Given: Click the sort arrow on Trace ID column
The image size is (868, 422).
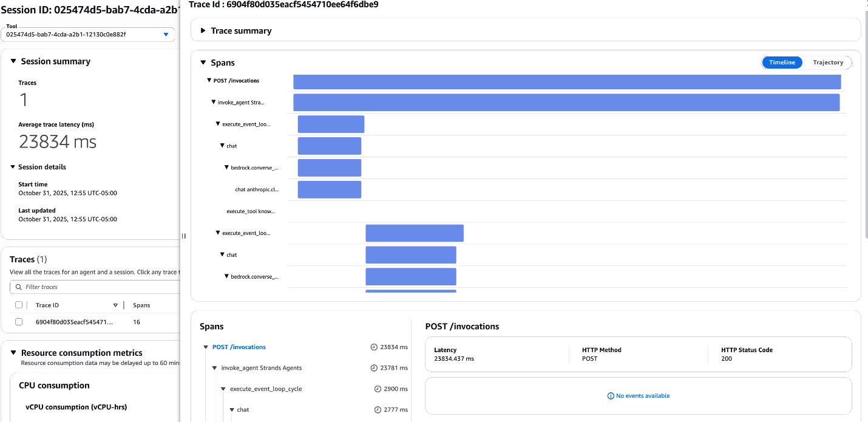Looking at the screenshot, I should pyautogui.click(x=115, y=305).
